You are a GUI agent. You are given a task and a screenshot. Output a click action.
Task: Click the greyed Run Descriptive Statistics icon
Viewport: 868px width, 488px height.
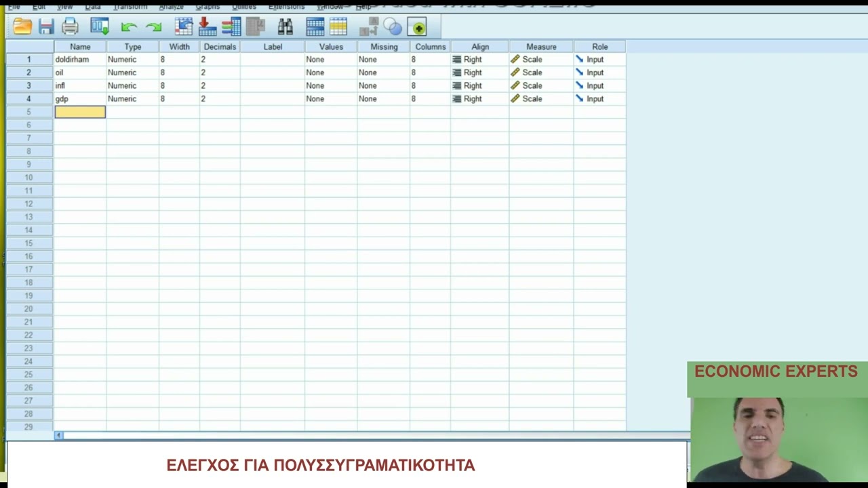coord(256,26)
